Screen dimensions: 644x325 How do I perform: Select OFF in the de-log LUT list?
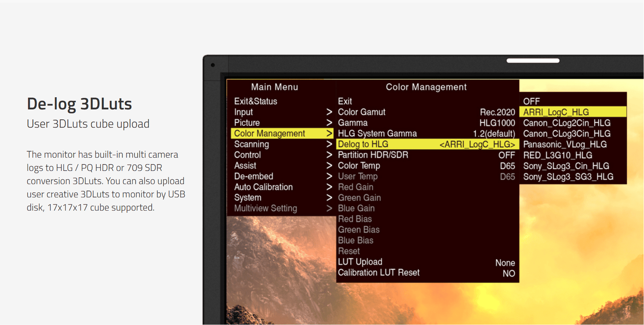(x=531, y=101)
